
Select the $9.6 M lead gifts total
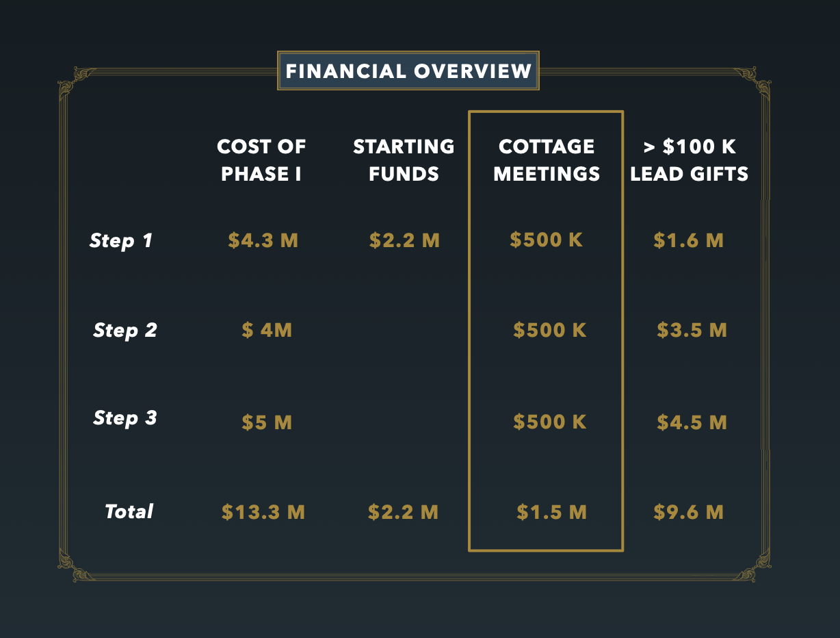pyautogui.click(x=688, y=512)
